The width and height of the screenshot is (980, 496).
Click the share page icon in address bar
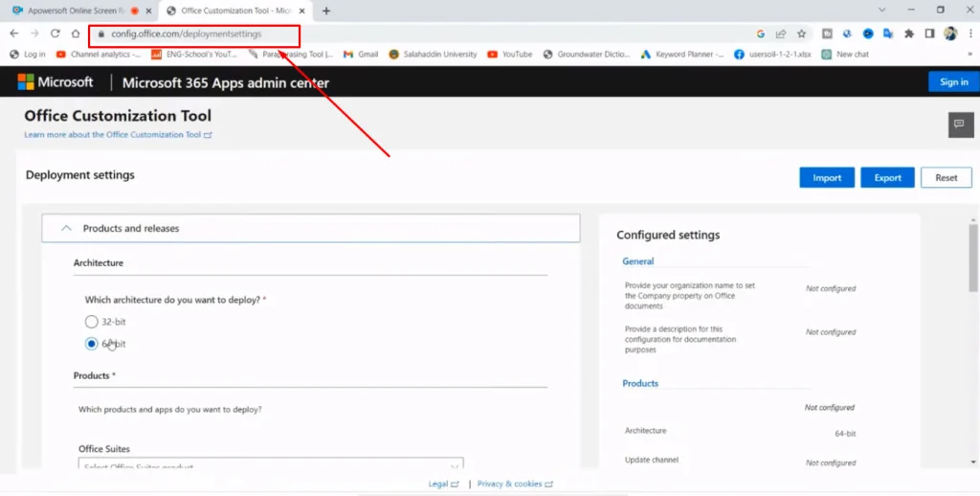click(x=781, y=34)
